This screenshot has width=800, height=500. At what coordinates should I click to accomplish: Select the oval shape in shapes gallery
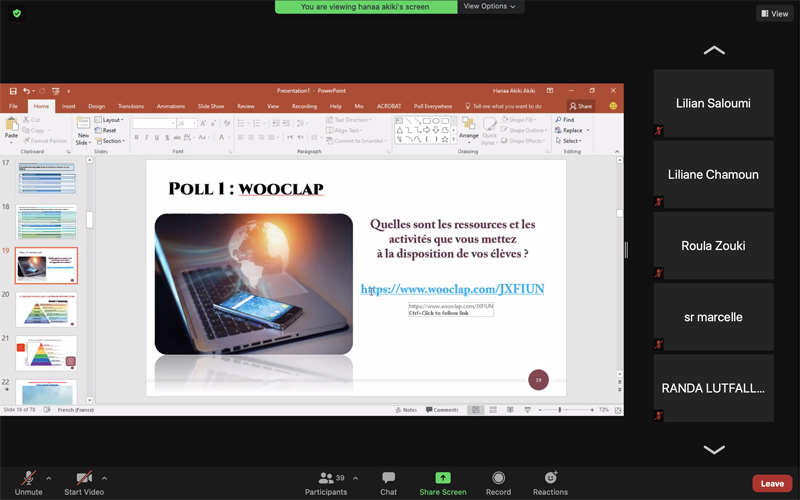click(436, 121)
